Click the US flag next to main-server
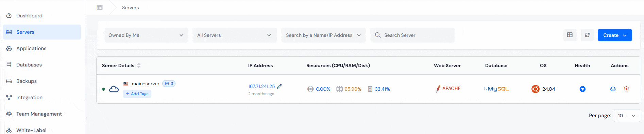The image size is (644, 134). point(126,84)
